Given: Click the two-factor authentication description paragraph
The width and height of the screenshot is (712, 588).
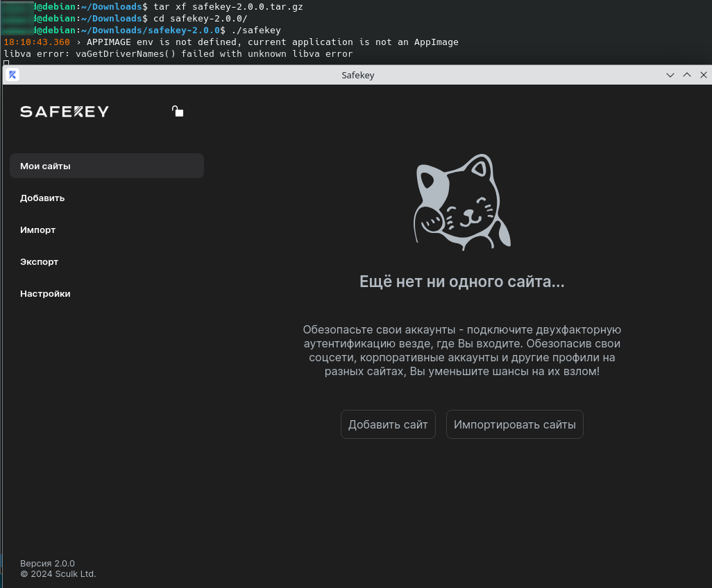Looking at the screenshot, I should [461, 350].
